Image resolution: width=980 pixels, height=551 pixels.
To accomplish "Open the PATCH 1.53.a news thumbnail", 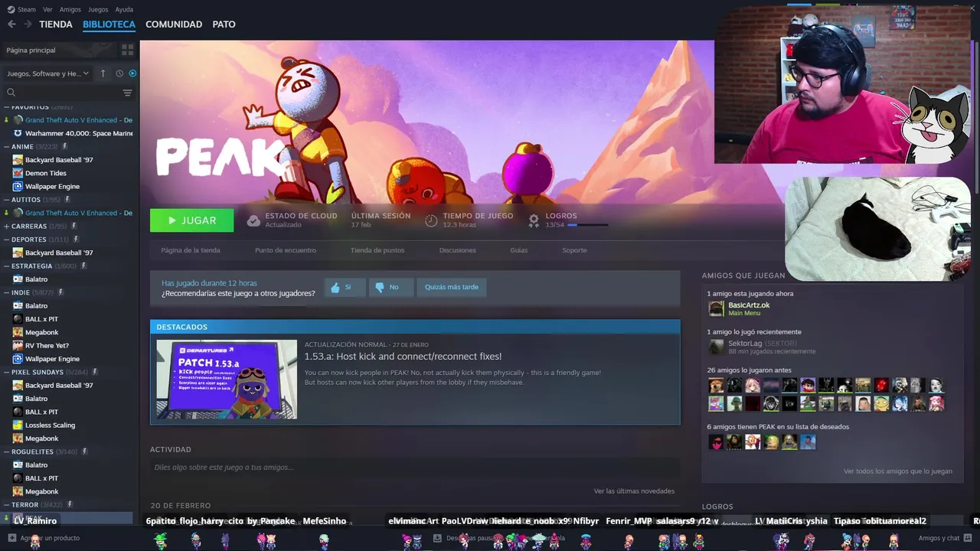I will pos(227,379).
